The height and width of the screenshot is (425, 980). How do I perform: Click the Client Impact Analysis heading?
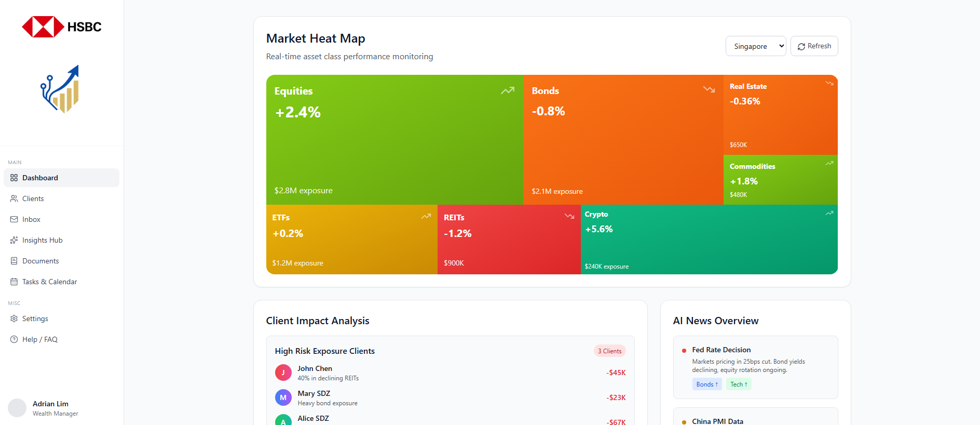click(x=318, y=321)
